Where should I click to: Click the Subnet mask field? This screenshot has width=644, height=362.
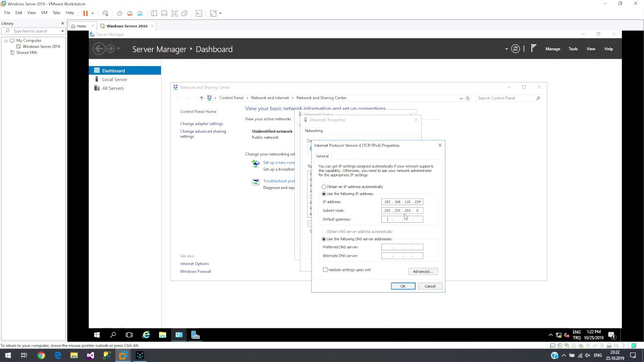click(x=402, y=211)
